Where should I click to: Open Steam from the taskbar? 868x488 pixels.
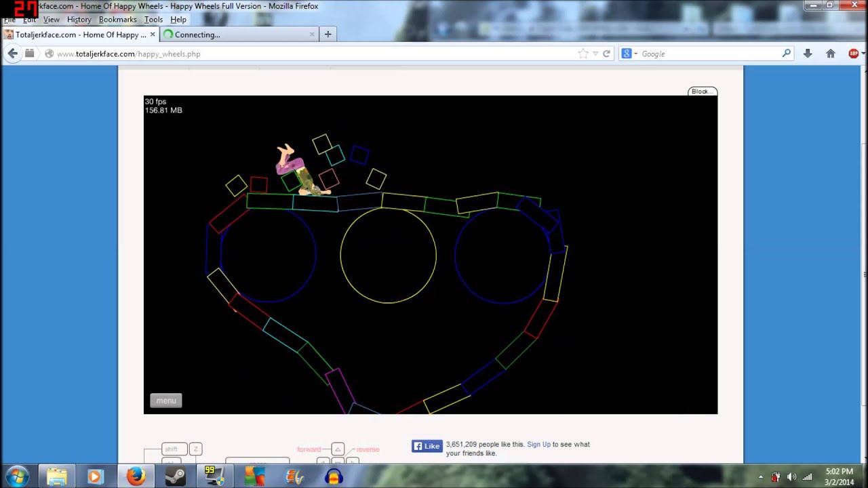pos(176,476)
